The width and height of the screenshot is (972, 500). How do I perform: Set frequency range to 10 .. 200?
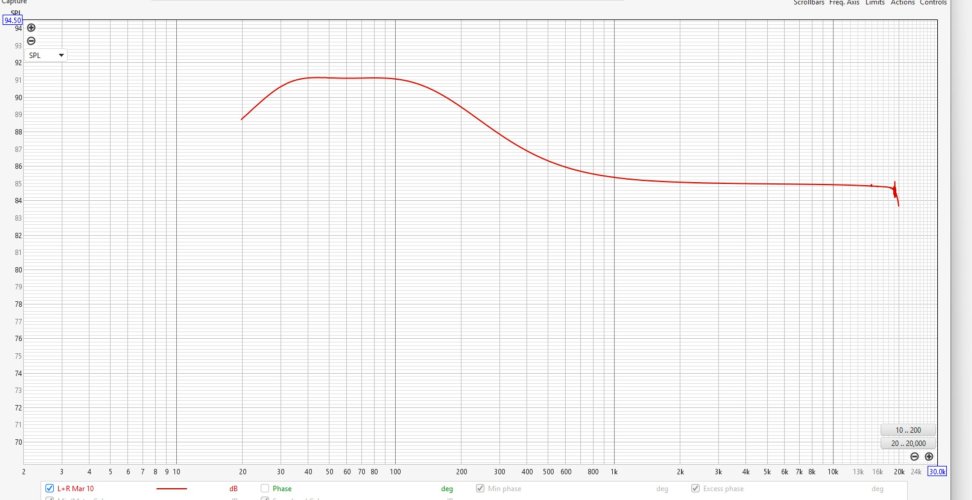(908, 430)
